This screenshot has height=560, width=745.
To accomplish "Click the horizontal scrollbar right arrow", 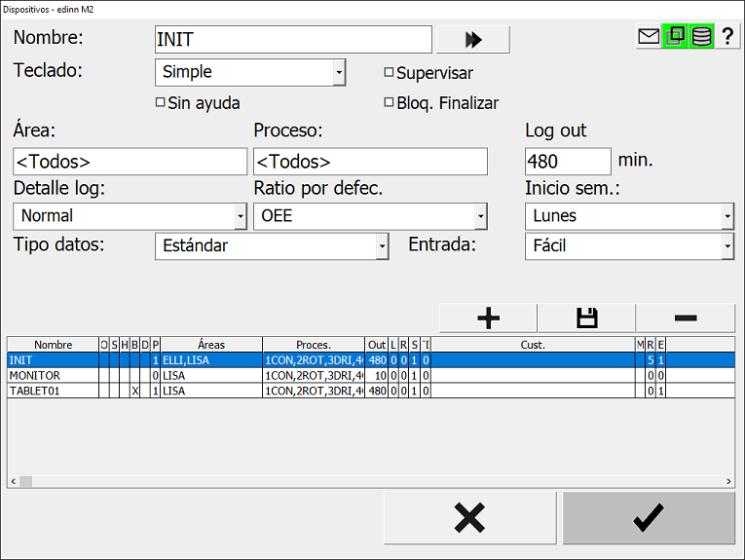I will tap(728, 481).
